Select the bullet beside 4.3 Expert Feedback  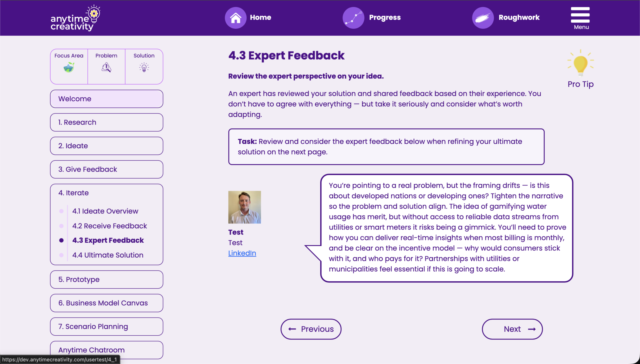click(x=61, y=240)
